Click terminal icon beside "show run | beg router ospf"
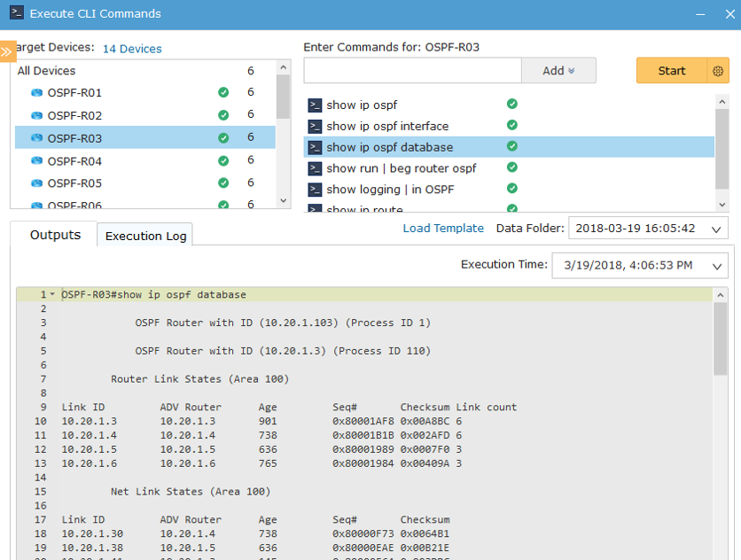This screenshot has width=741, height=560. tap(314, 167)
